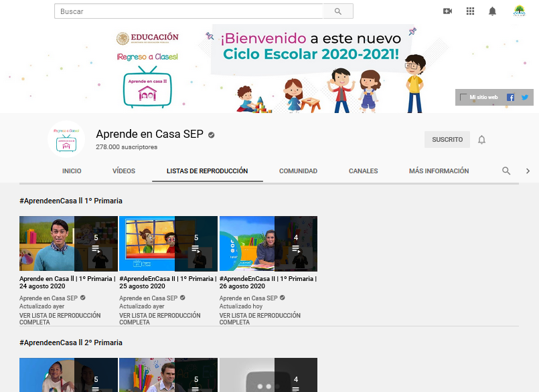This screenshot has width=539, height=392.
Task: Open the create video camera icon
Action: pyautogui.click(x=447, y=11)
